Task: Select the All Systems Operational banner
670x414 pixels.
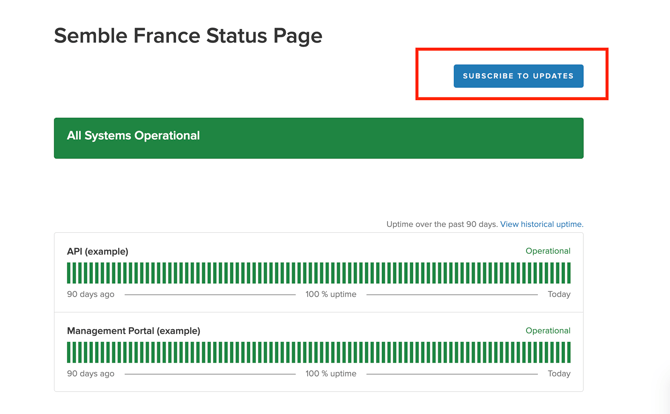Action: point(319,138)
